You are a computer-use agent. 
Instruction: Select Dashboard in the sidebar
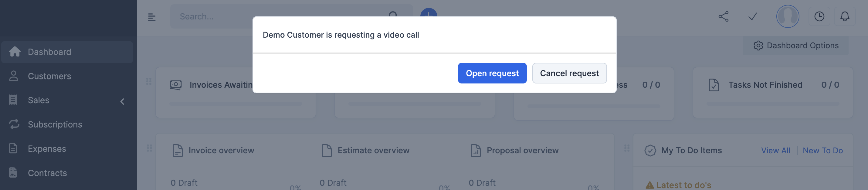pyautogui.click(x=49, y=52)
